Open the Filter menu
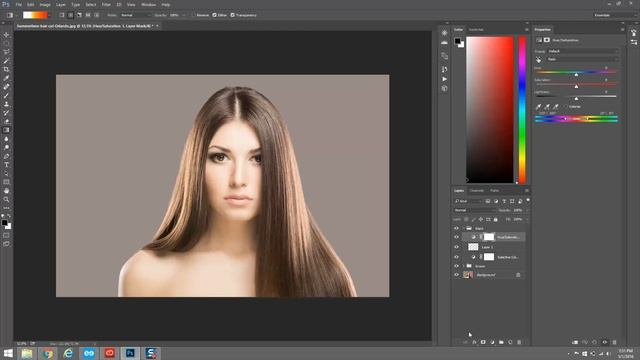 pos(106,4)
